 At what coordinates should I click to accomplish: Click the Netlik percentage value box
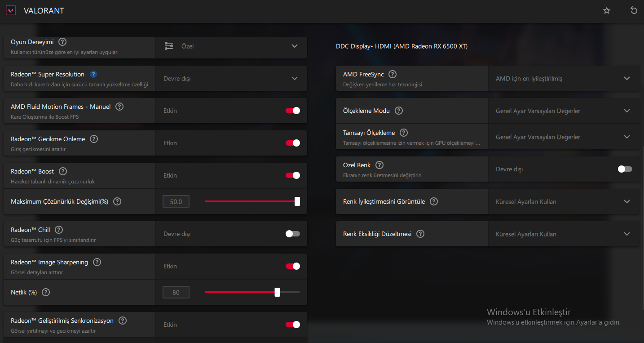pyautogui.click(x=176, y=292)
